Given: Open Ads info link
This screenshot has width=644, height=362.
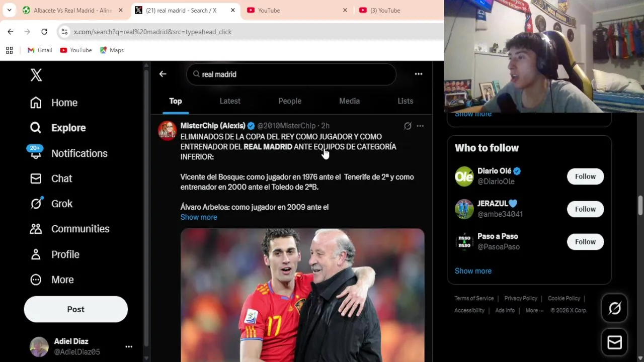Looking at the screenshot, I should click(x=505, y=310).
